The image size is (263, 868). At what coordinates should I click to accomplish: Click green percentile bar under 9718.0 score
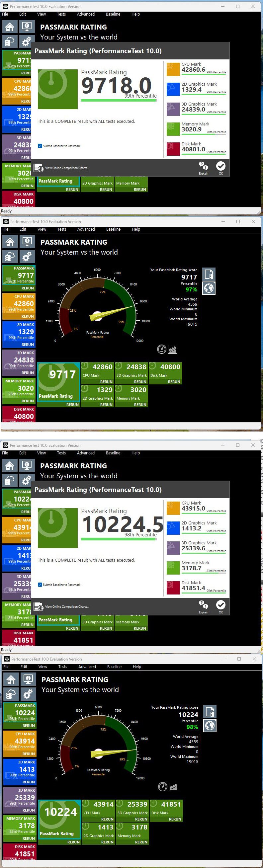pyautogui.click(x=119, y=100)
